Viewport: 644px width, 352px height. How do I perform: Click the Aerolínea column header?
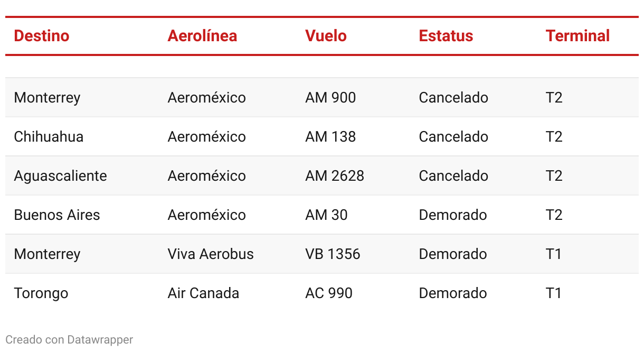[202, 36]
